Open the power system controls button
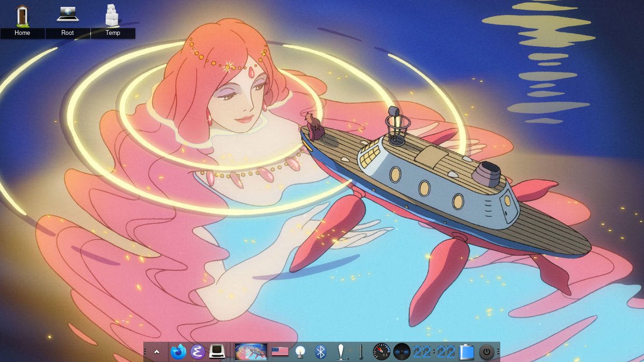The image size is (644, 362). click(x=486, y=352)
